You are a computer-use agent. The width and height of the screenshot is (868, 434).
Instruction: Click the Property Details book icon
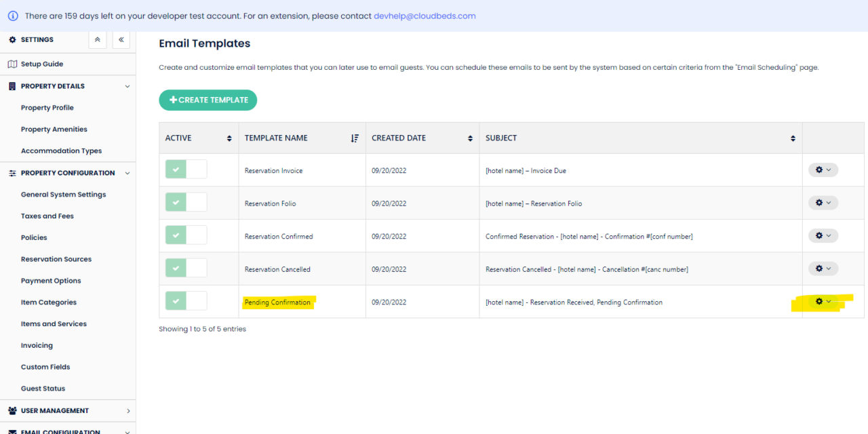11,85
